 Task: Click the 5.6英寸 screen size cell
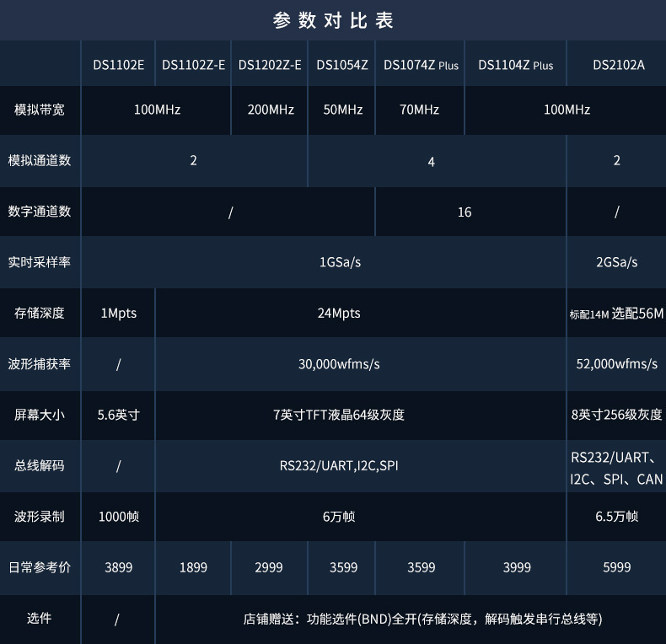[x=119, y=415]
